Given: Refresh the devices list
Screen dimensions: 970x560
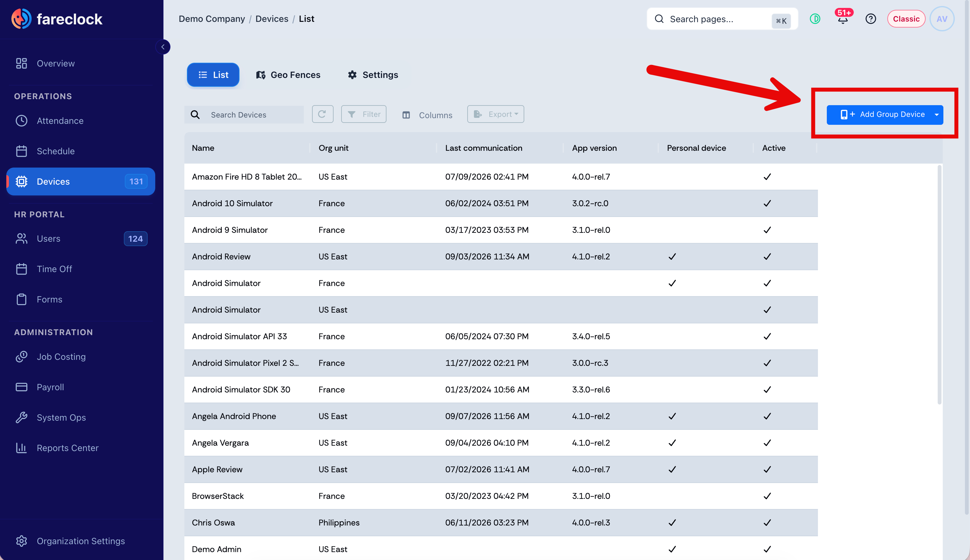Looking at the screenshot, I should pos(322,114).
